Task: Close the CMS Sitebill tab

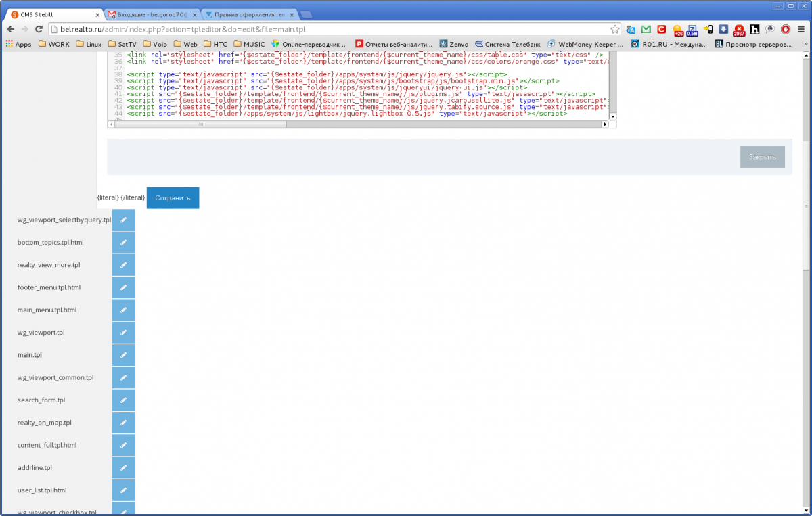Action: (97, 14)
